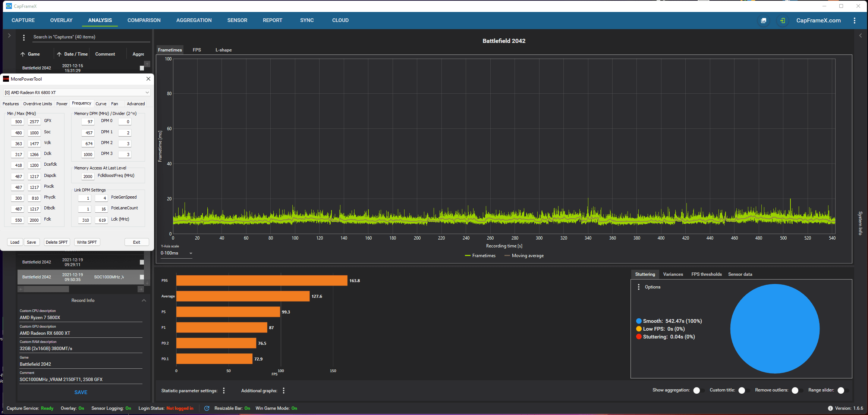Turn on the Range slider switch

tap(843, 390)
